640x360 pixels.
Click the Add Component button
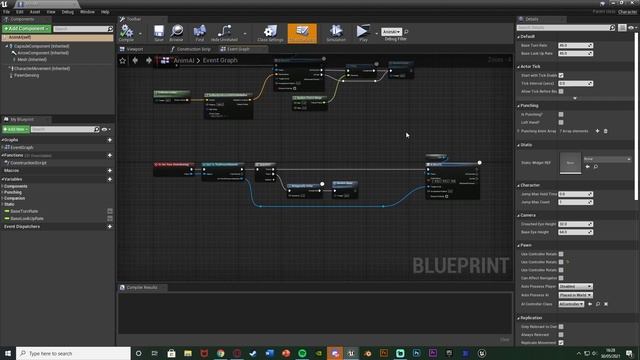[27, 29]
